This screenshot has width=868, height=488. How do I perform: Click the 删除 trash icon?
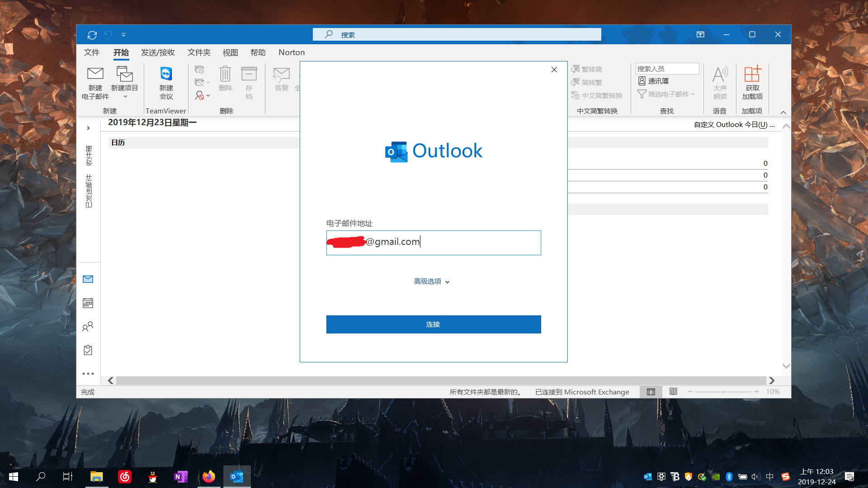pos(225,74)
